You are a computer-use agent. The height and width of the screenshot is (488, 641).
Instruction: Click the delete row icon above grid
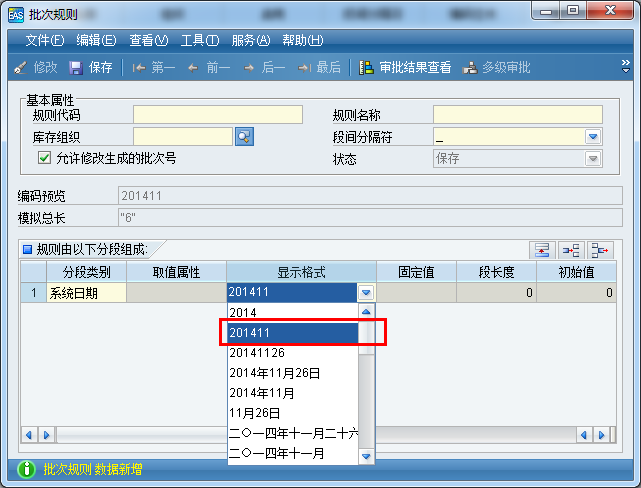(x=600, y=250)
